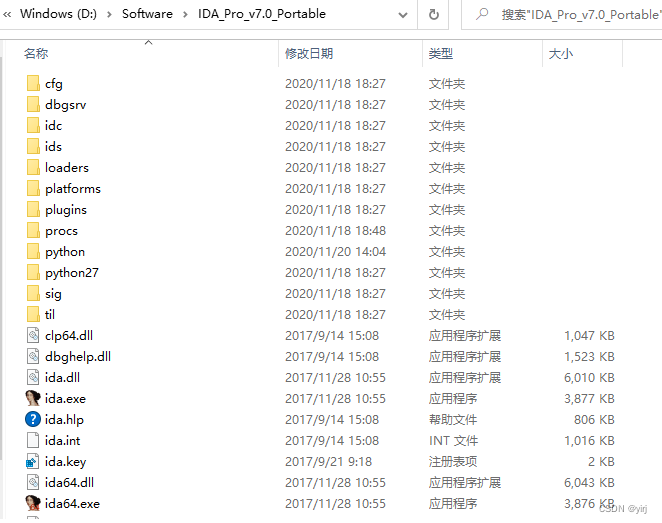Screen dimensions: 662x523
Task: Click the clp64.dll file icon
Action: pyautogui.click(x=33, y=336)
